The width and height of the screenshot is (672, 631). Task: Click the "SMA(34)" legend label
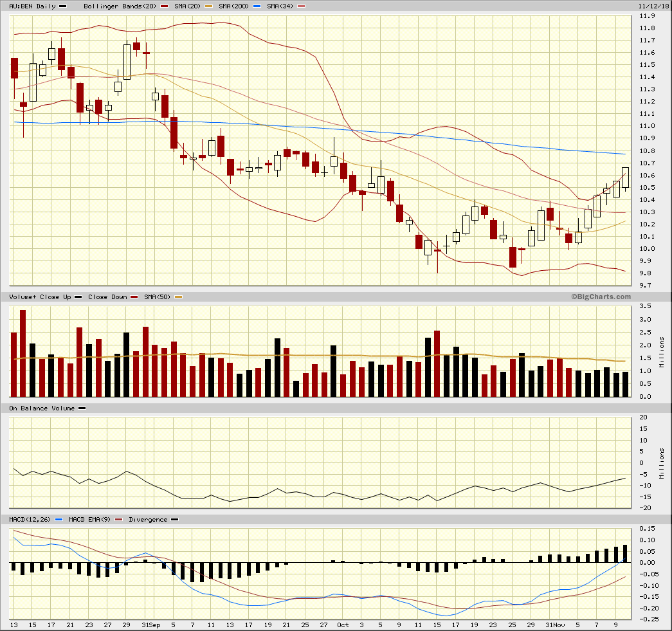click(280, 6)
